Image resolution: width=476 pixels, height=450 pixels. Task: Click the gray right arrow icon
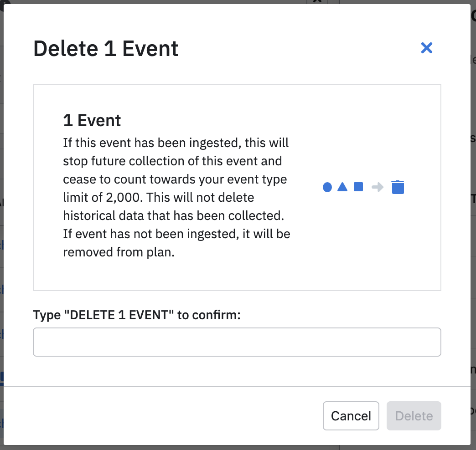click(378, 187)
